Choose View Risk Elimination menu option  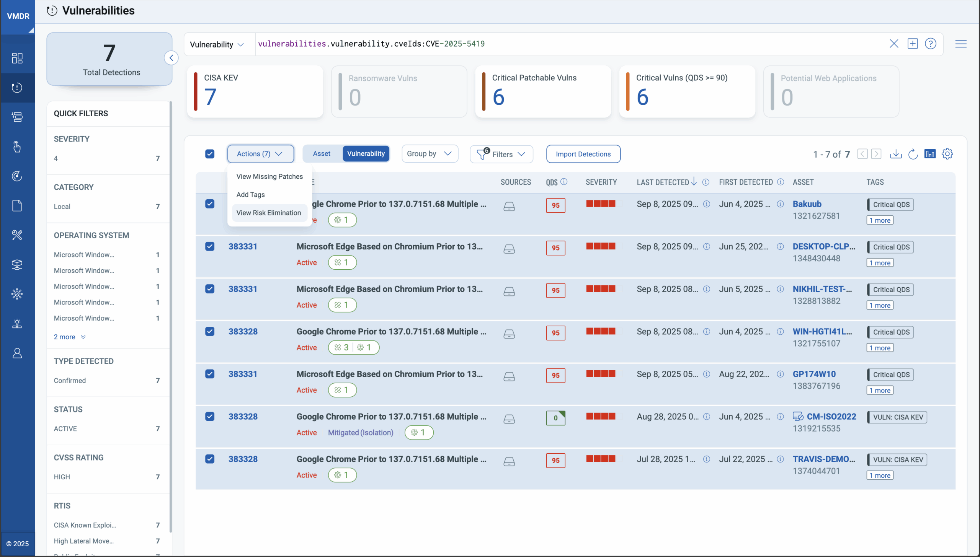coord(269,213)
